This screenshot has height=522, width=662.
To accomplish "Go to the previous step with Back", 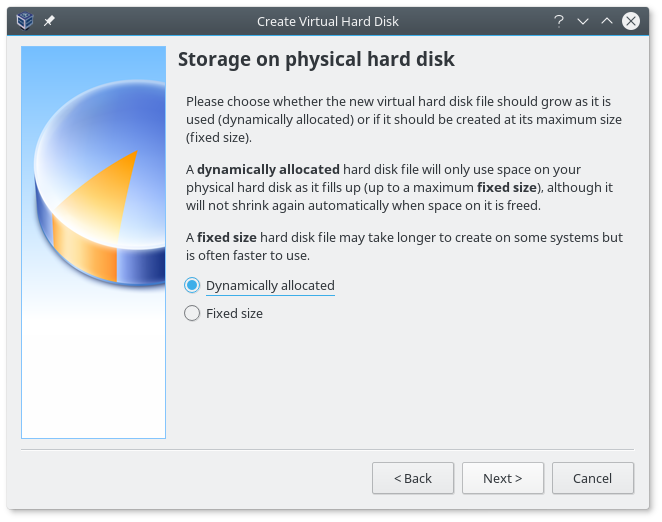I will 413,478.
